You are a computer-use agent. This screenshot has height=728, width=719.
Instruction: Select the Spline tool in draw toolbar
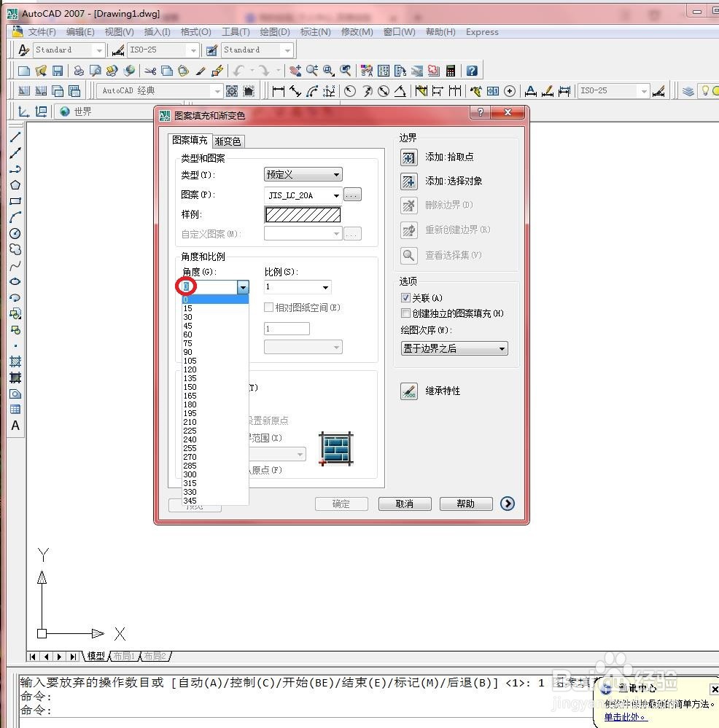pos(15,265)
